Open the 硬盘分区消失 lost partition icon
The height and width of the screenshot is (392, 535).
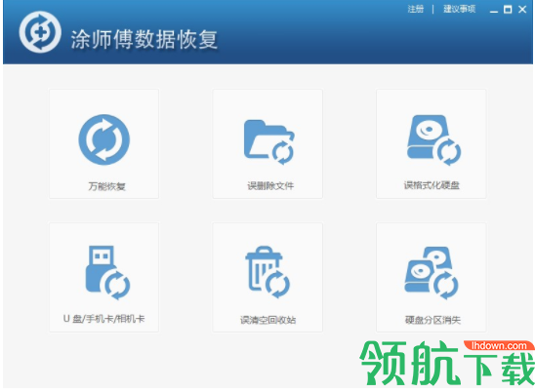(432, 273)
